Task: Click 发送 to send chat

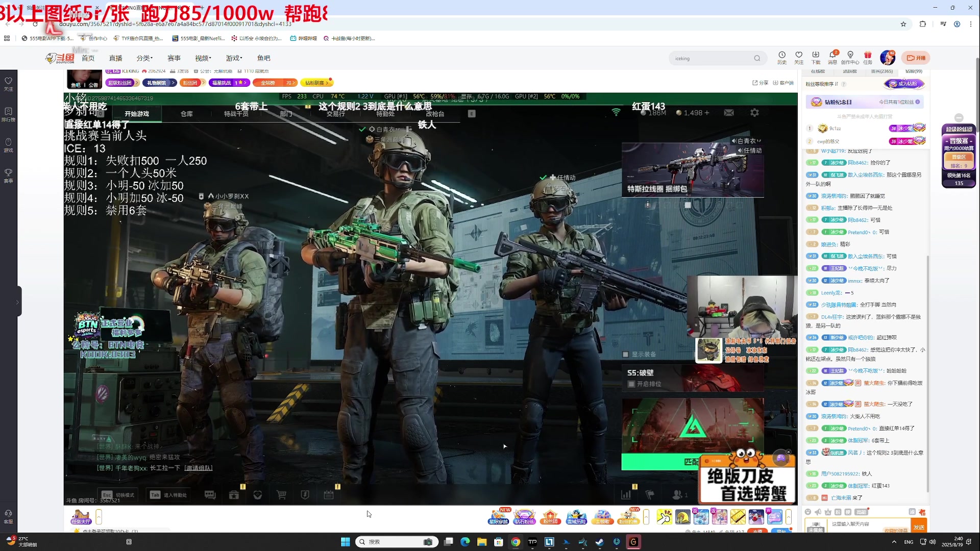Action: pyautogui.click(x=919, y=527)
